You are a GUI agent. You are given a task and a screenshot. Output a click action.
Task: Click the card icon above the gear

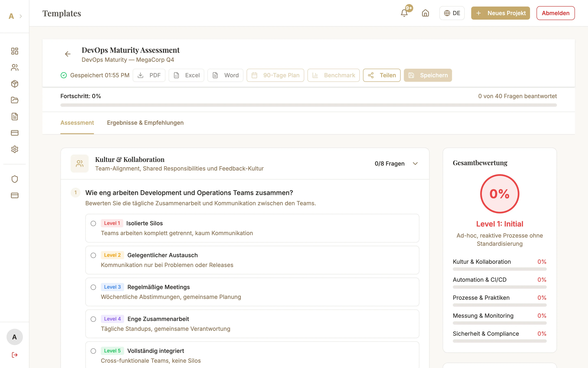(x=14, y=133)
